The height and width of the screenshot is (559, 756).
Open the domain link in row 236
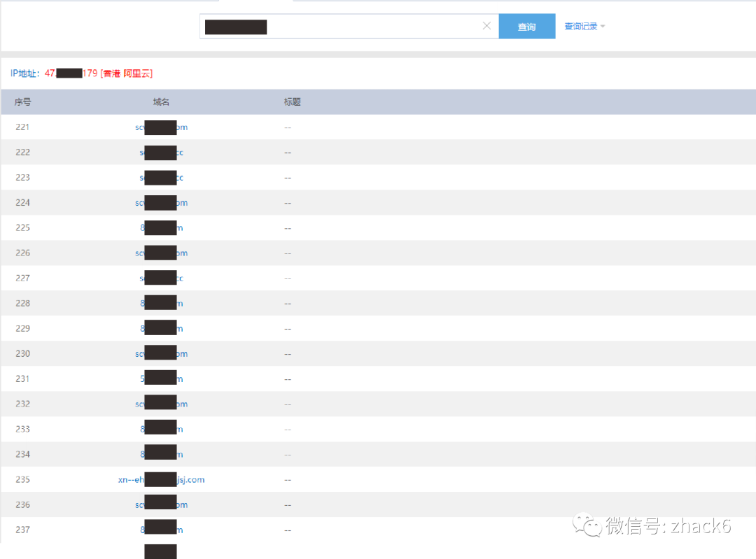pos(161,504)
